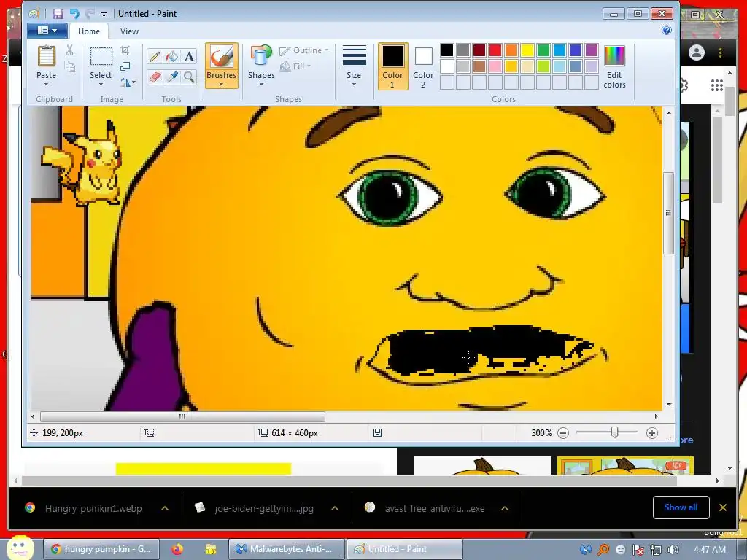Click the volume speaker tray icon
The width and height of the screenshot is (747, 560).
pos(673,550)
